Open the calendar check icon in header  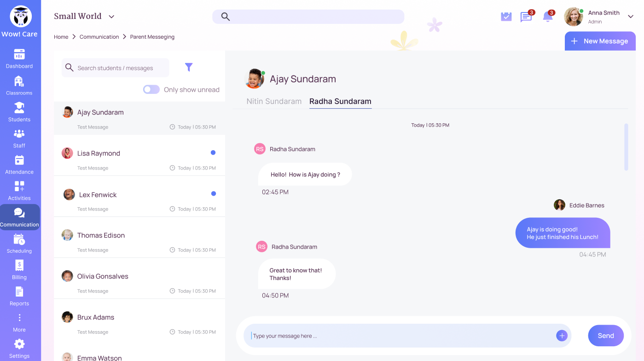(x=506, y=17)
